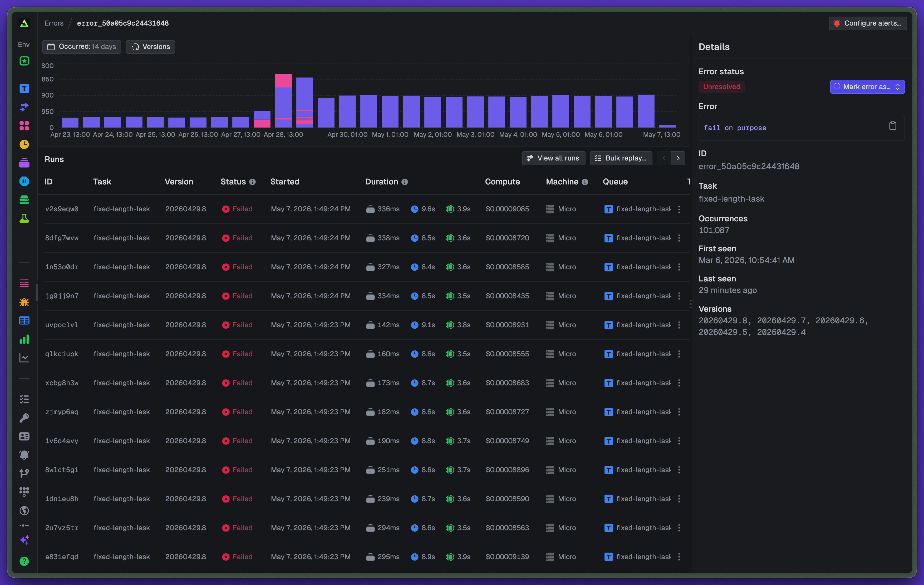The width and height of the screenshot is (924, 585).
Task: Open the row menu for run v2s9eqw0
Action: point(679,209)
